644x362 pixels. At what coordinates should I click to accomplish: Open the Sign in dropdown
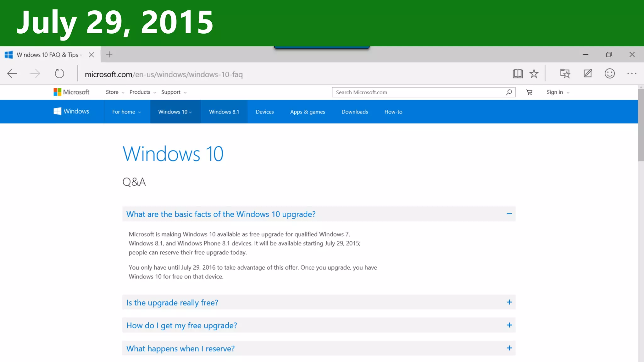click(558, 92)
